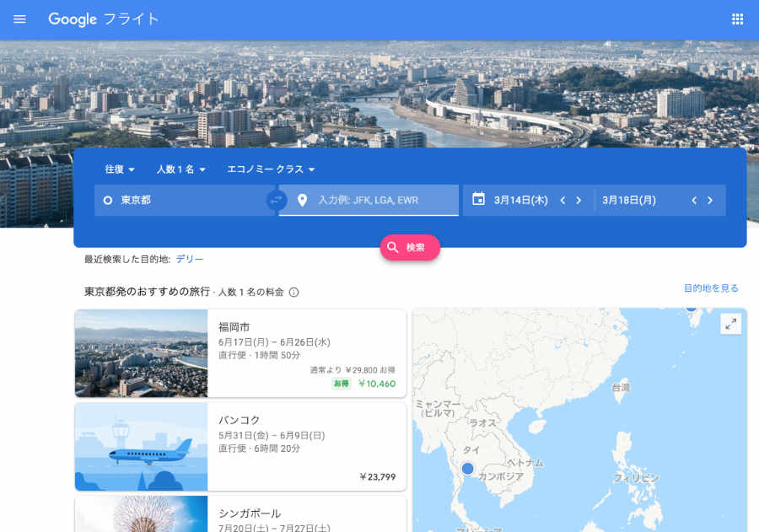Select バンコク trip title
Viewport: 759px width, 532px height.
click(x=240, y=420)
